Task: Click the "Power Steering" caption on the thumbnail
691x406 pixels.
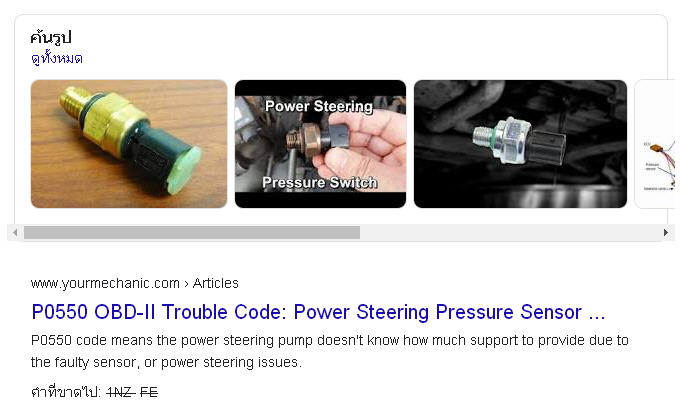Action: (x=319, y=106)
